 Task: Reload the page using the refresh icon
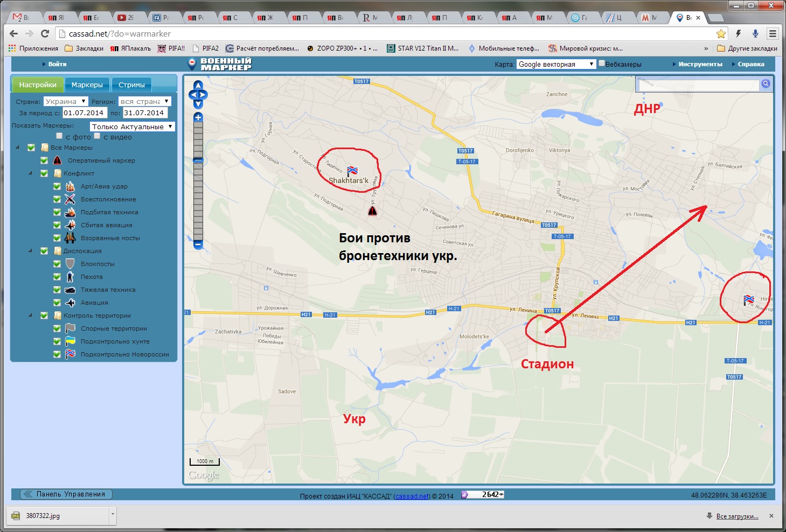coord(45,33)
